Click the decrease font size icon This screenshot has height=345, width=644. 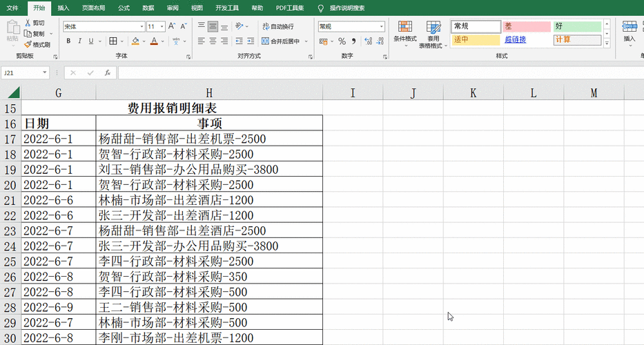(184, 26)
